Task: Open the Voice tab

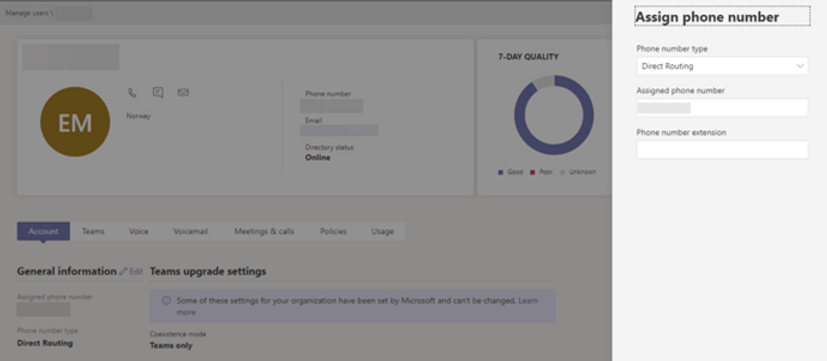Action: click(139, 231)
